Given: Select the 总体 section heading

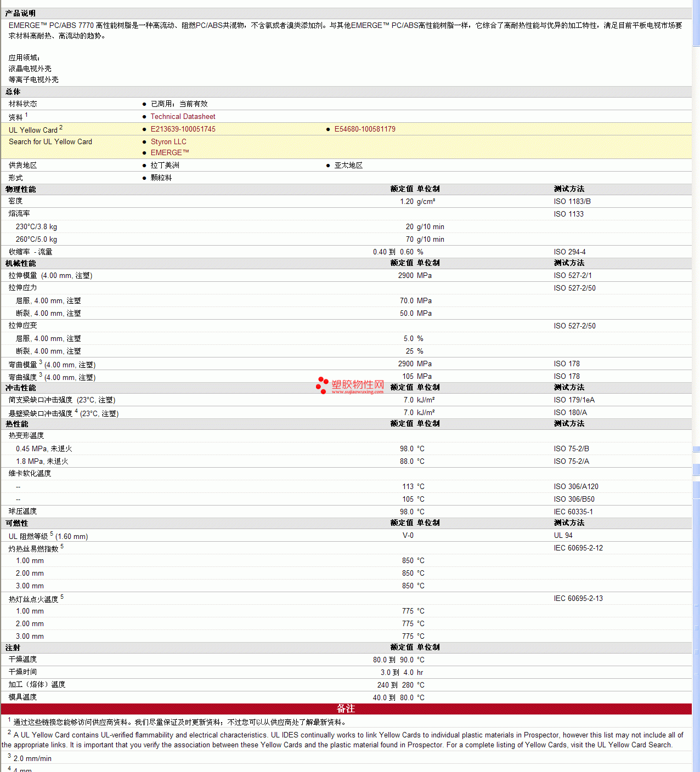Looking at the screenshot, I should [13, 92].
